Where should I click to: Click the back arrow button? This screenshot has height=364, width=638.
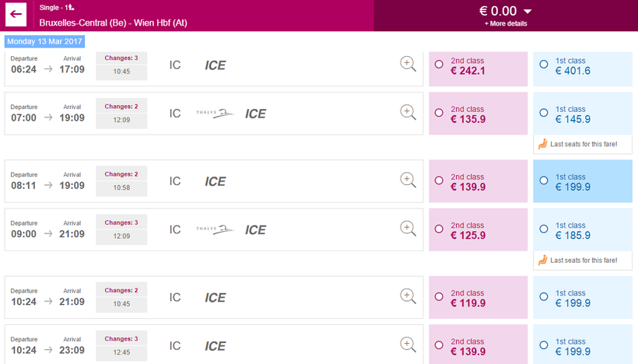click(x=16, y=15)
